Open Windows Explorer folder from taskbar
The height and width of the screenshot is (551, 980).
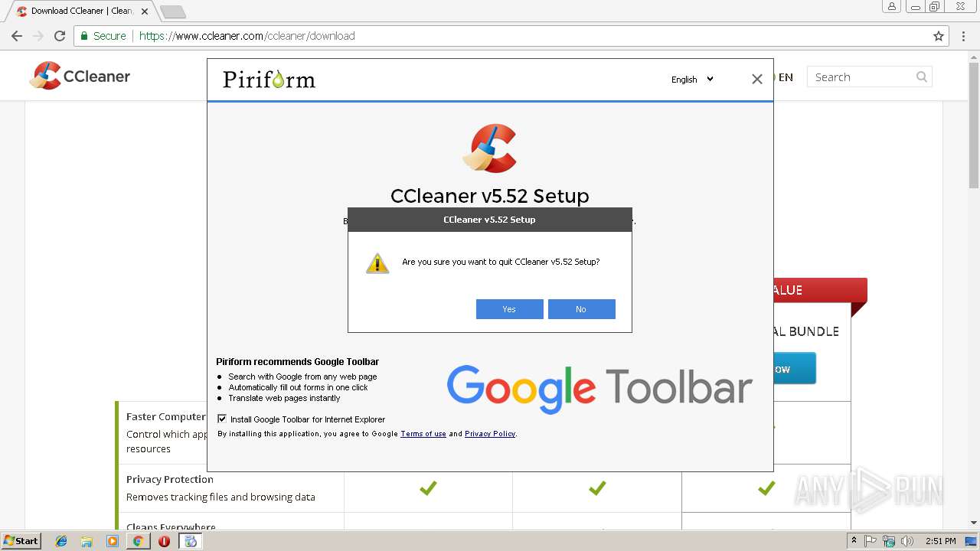click(87, 541)
